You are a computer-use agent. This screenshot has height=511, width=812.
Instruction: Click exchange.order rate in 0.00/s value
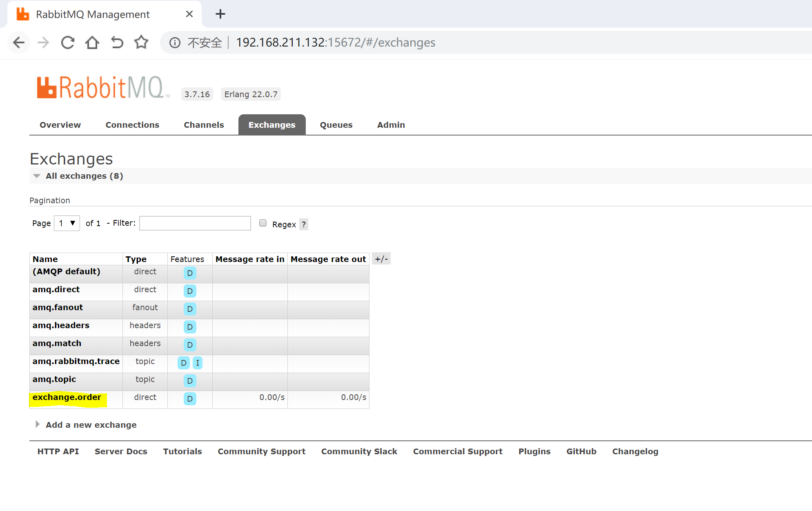(272, 397)
